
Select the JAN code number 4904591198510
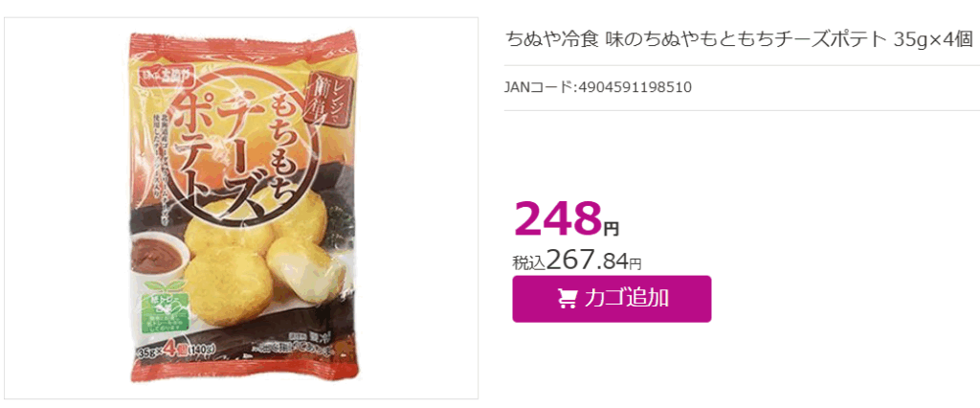635,87
